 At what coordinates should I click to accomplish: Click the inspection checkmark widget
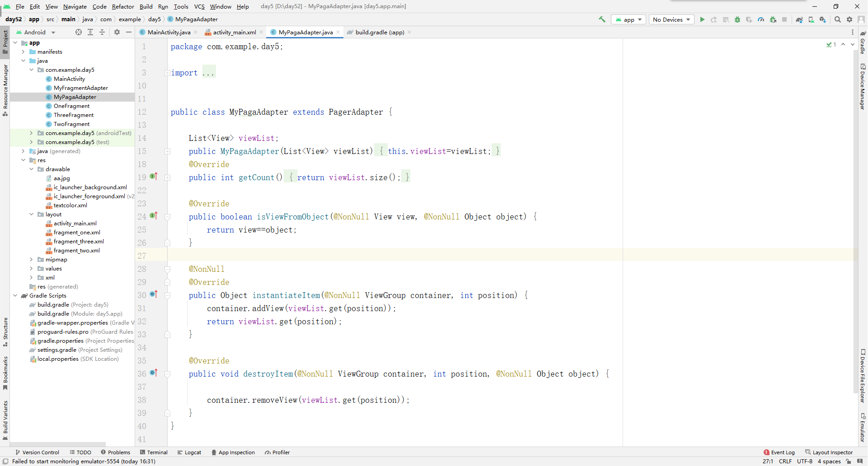click(831, 44)
